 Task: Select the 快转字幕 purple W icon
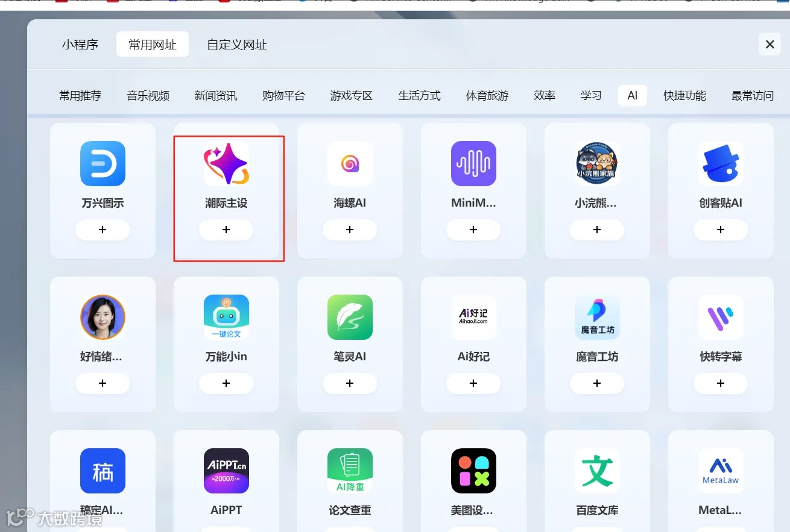pos(721,317)
